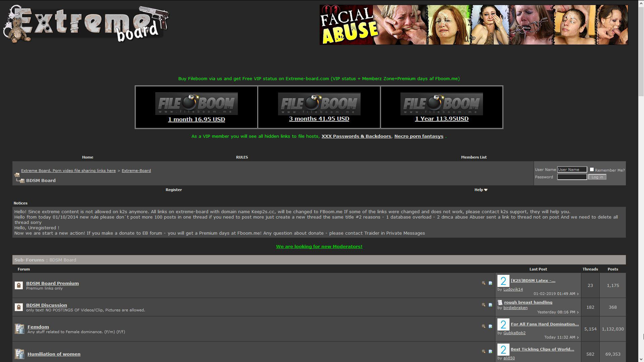This screenshot has width=644, height=362.
Task: Open the Home navigation item
Action: (88, 157)
